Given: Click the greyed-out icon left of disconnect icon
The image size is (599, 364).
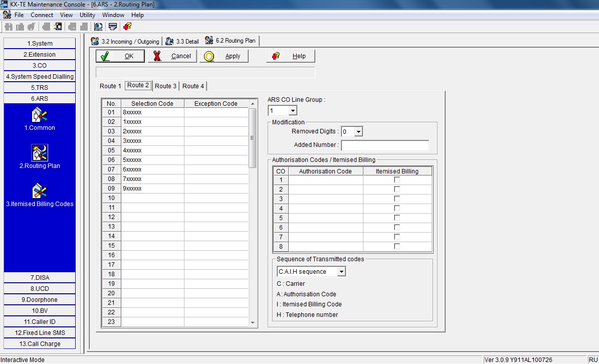Looking at the screenshot, I should [x=46, y=27].
